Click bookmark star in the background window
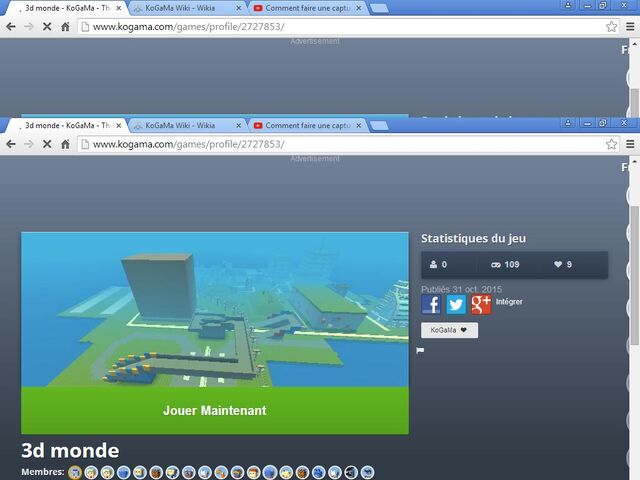The width and height of the screenshot is (640, 480). (611, 27)
